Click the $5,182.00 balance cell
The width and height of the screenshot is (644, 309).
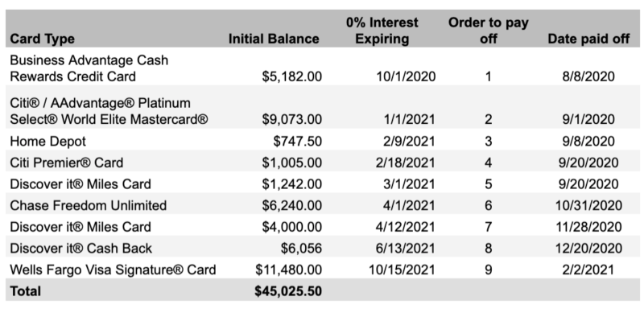pos(292,76)
